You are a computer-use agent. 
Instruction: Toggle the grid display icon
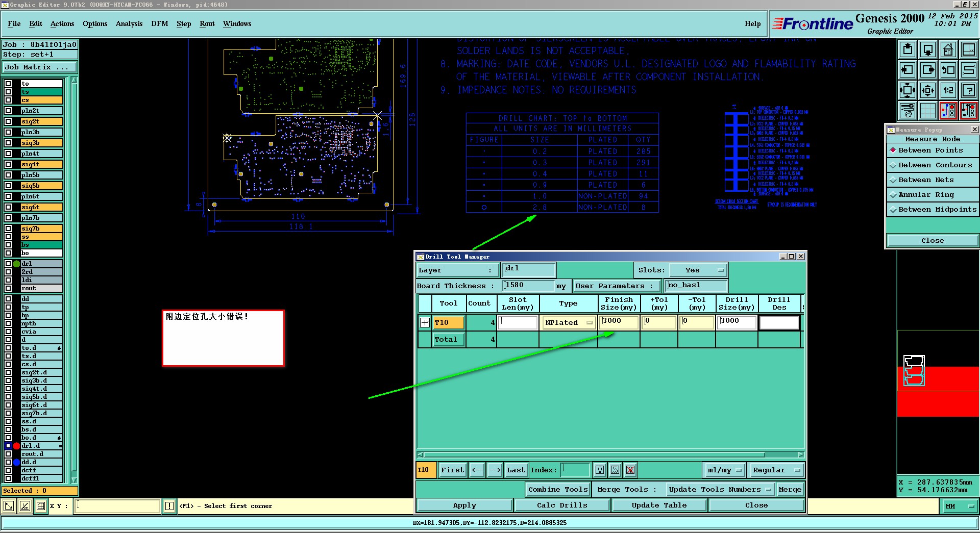coord(928,110)
